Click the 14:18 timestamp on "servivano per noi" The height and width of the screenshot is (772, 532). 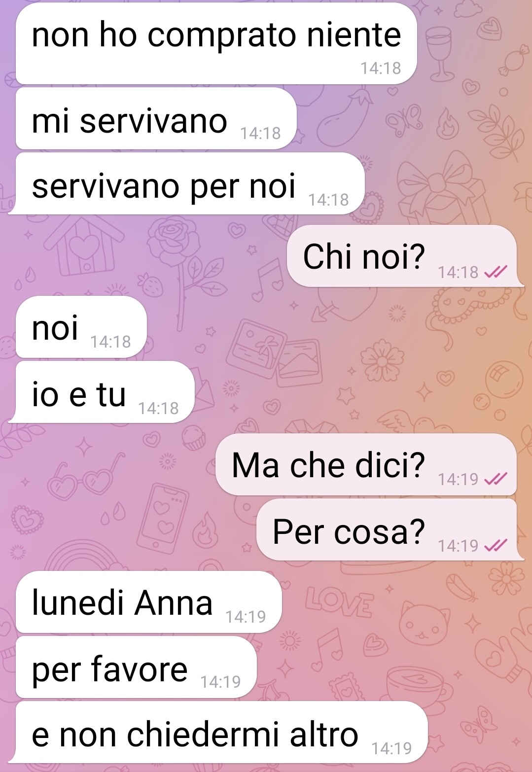[328, 200]
